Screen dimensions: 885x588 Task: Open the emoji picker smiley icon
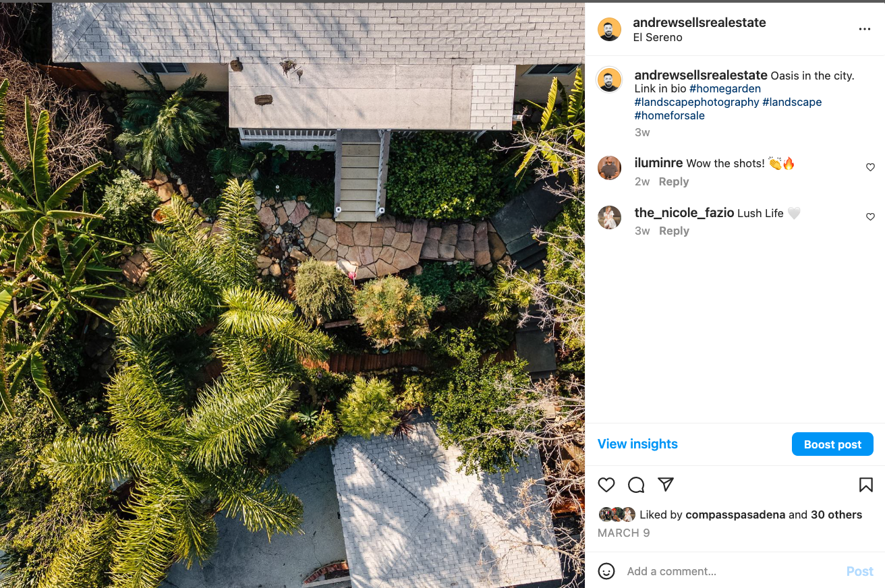click(606, 571)
